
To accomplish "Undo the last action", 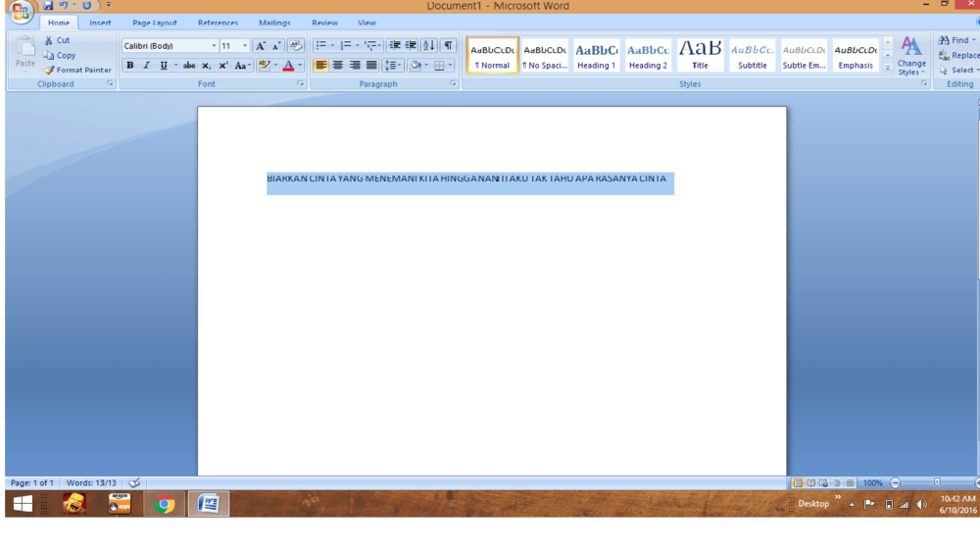I will (63, 6).
